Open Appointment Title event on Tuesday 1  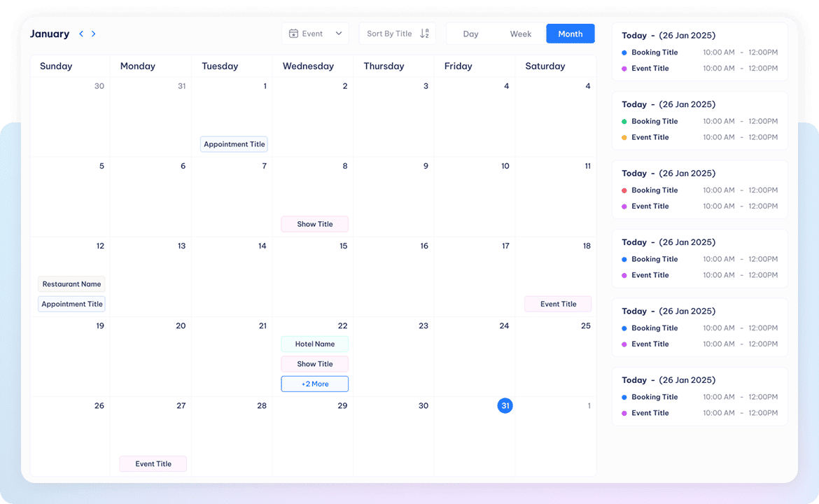click(234, 144)
